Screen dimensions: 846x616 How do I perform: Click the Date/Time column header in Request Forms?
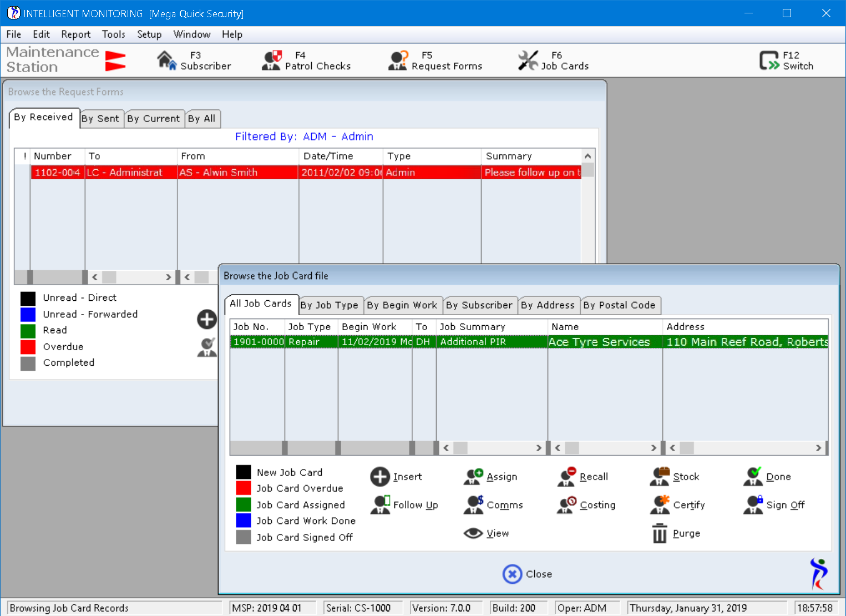341,156
